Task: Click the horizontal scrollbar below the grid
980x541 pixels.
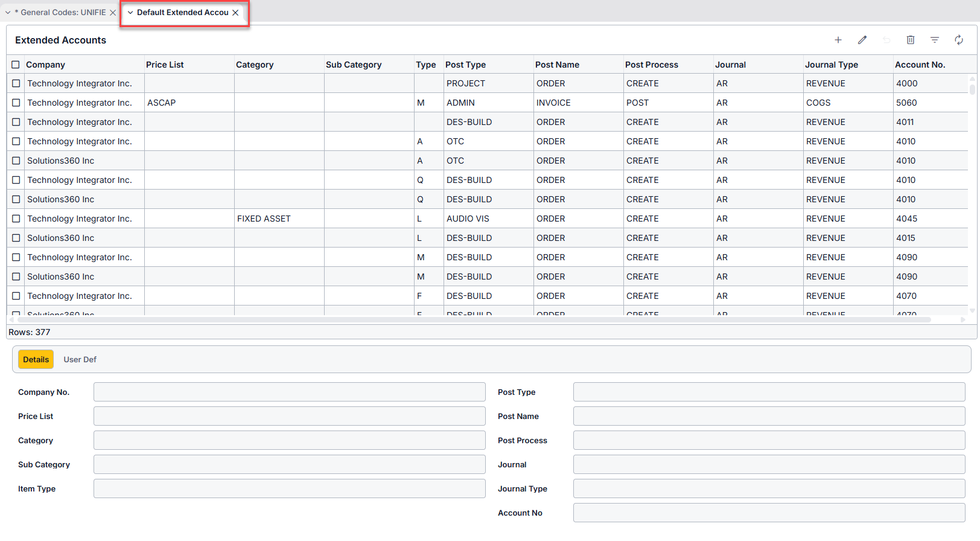Action: click(471, 319)
